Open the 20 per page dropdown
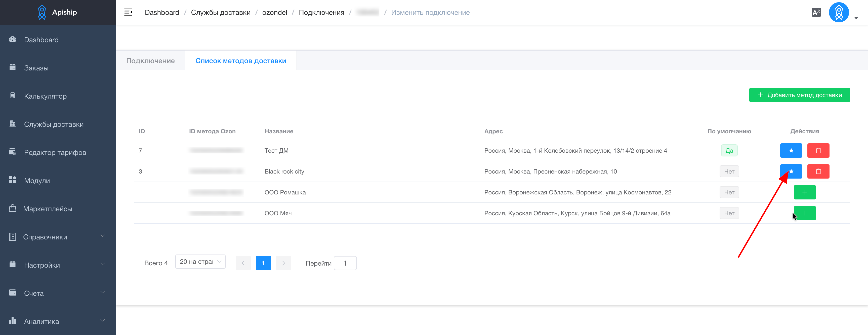The image size is (868, 335). coord(200,262)
